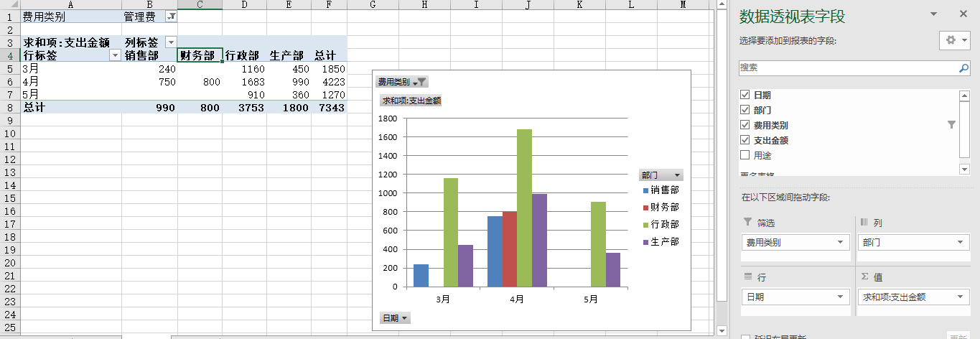Uncheck the 日期 field checkbox
The image size is (980, 339).
point(745,95)
